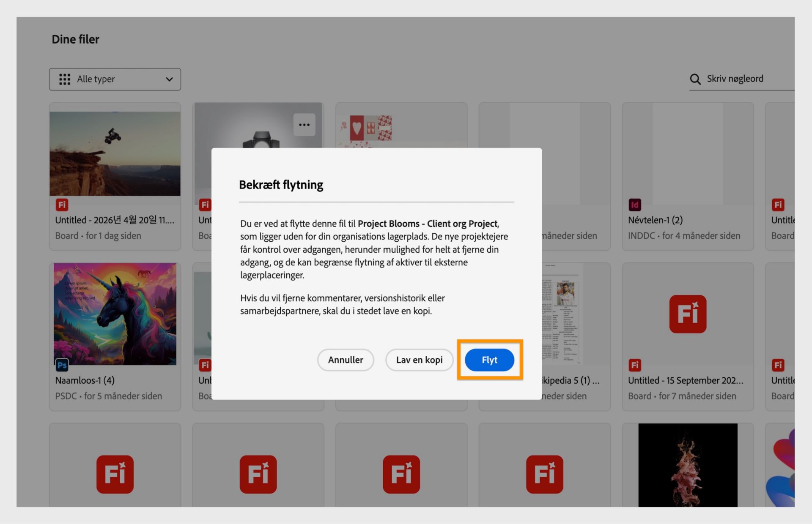The height and width of the screenshot is (524, 812).
Task: Click 'Board • for 1 dag siden' text
Action: (98, 236)
